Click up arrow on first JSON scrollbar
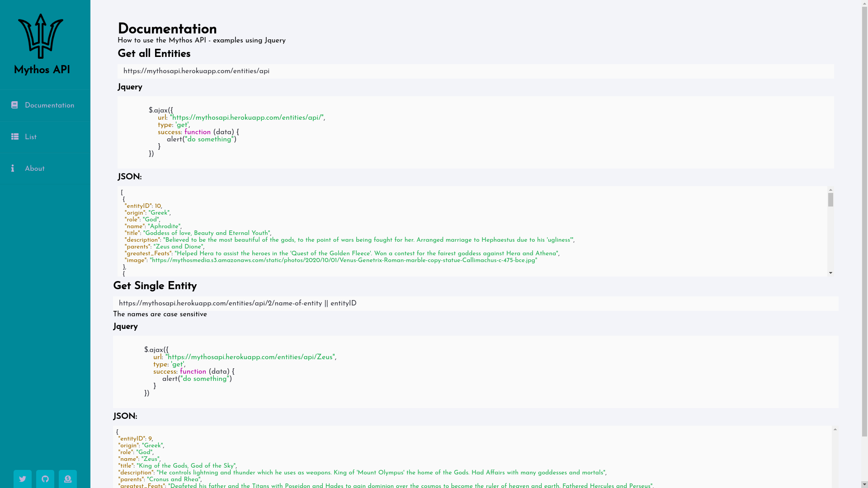Viewport: 868px width, 488px height. 830,190
